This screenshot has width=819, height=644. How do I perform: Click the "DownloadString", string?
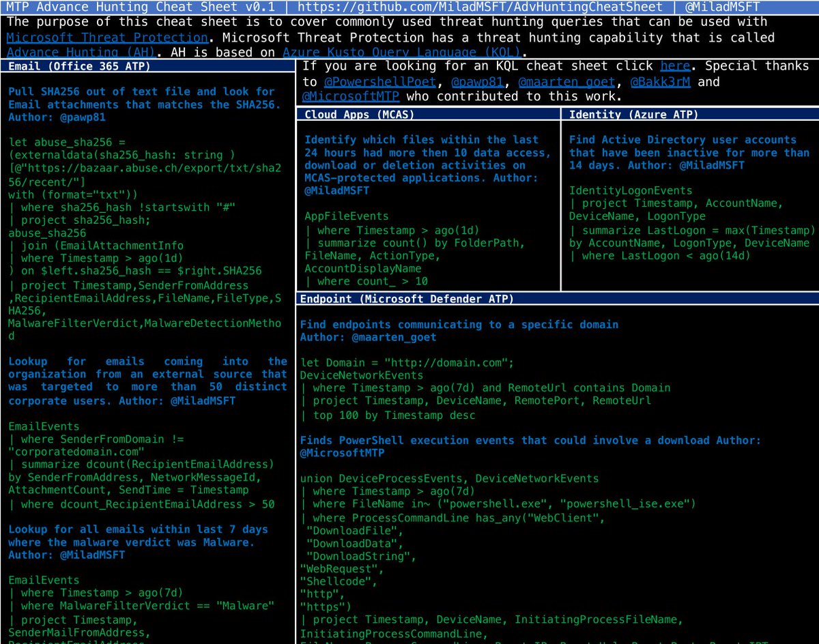tap(362, 556)
